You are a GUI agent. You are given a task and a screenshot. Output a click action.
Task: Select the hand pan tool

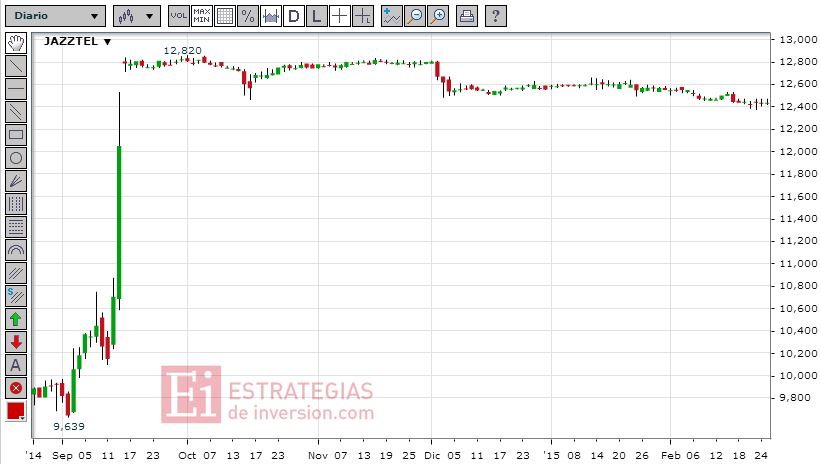coord(16,43)
